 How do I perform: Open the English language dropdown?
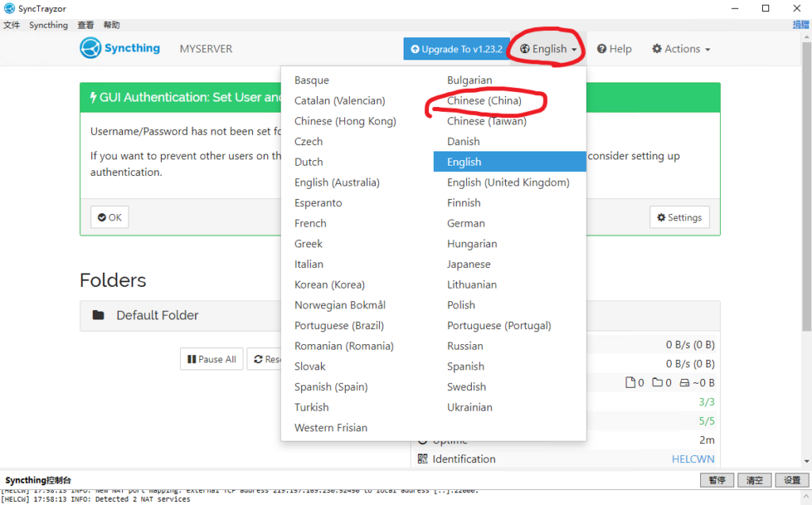coord(548,48)
